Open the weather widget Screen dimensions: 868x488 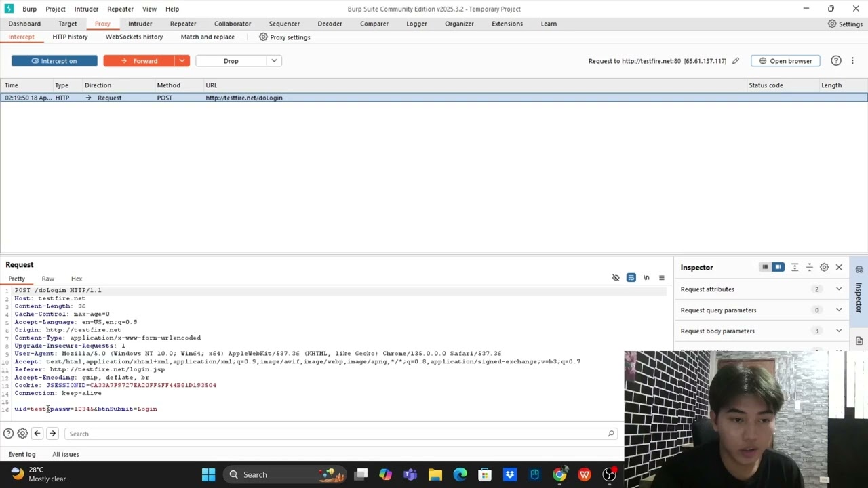39,474
